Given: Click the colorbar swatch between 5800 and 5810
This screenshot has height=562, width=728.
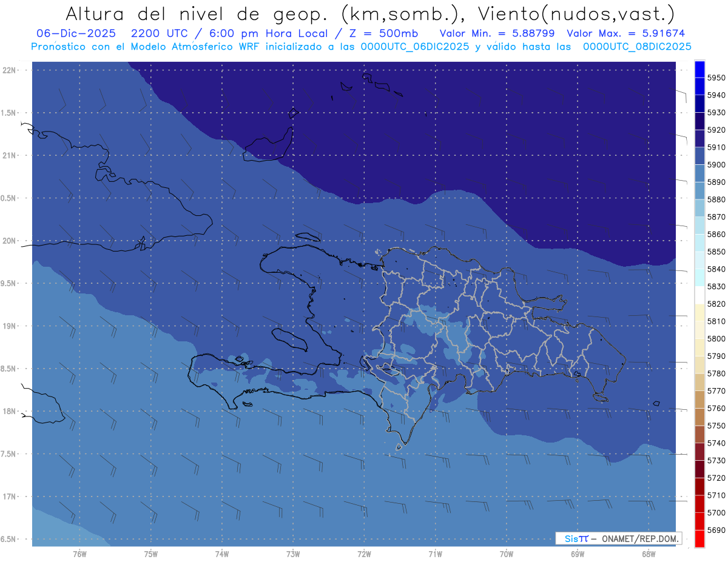Looking at the screenshot, I should (699, 330).
